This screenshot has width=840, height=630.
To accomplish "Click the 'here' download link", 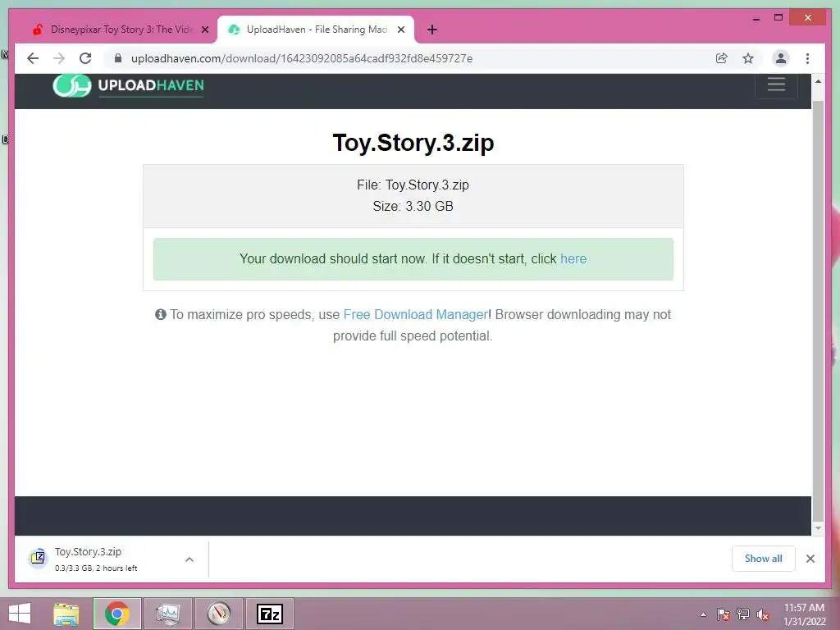I will point(573,258).
